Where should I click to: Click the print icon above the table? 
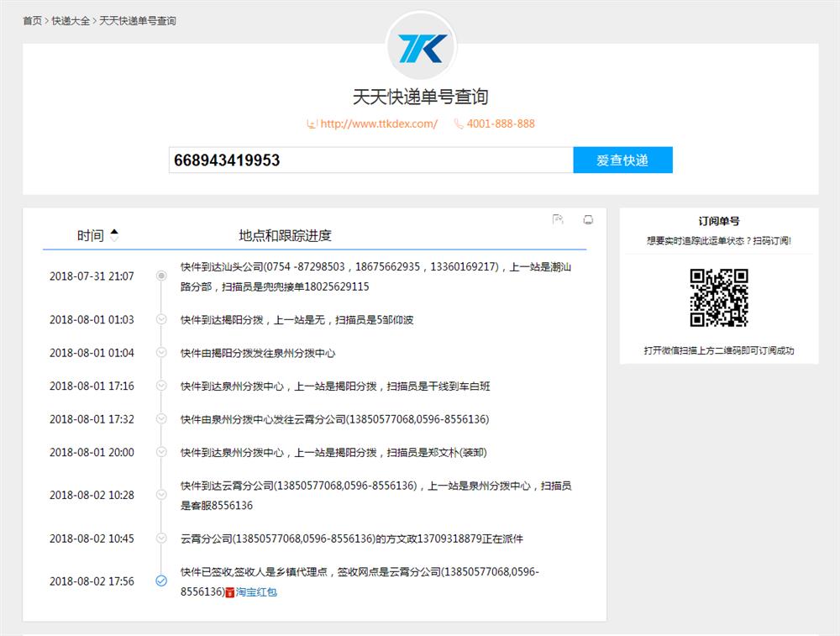588,219
